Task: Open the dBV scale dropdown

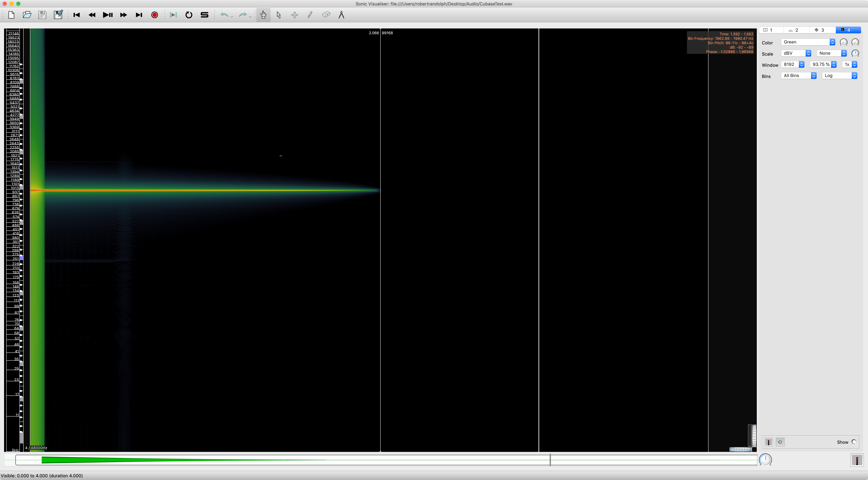Action: click(796, 53)
